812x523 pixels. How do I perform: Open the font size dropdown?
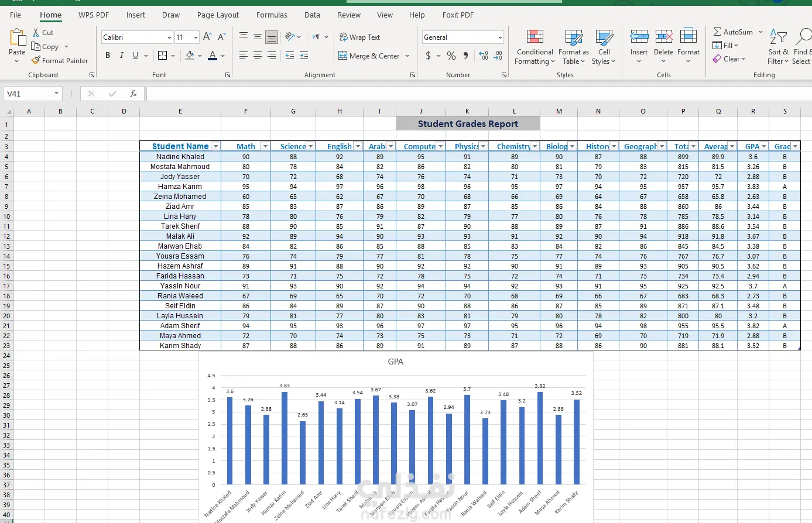pyautogui.click(x=196, y=37)
